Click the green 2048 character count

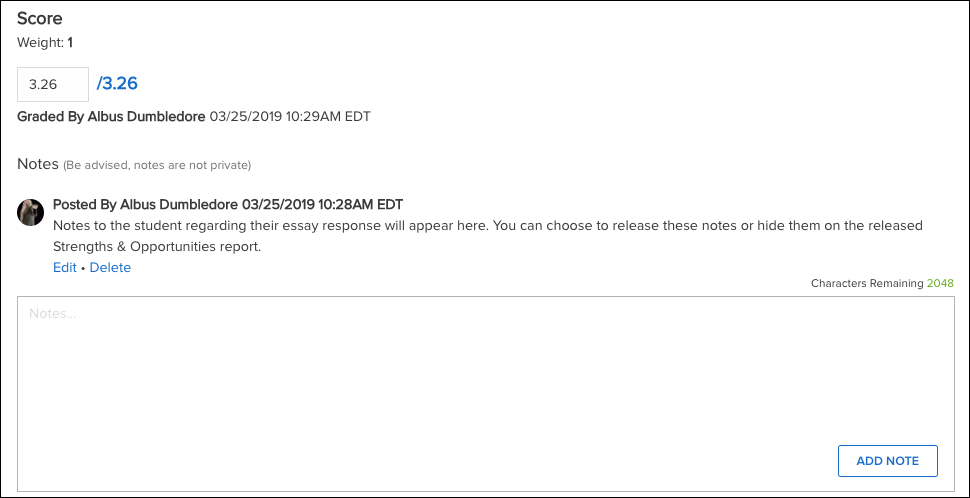coord(940,283)
